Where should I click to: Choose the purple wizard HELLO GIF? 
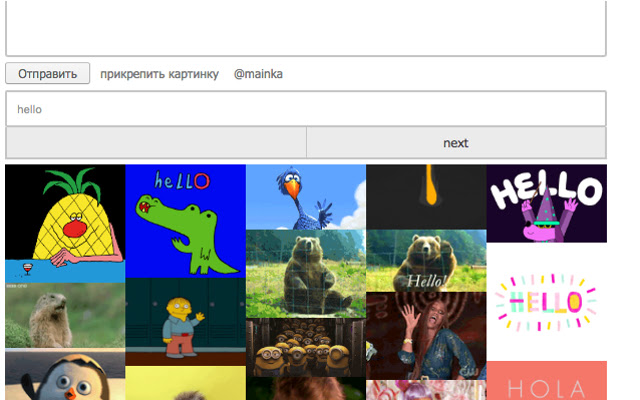click(547, 203)
